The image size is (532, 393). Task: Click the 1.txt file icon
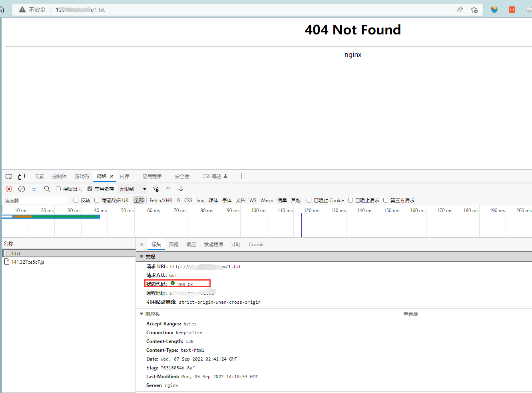[7, 253]
